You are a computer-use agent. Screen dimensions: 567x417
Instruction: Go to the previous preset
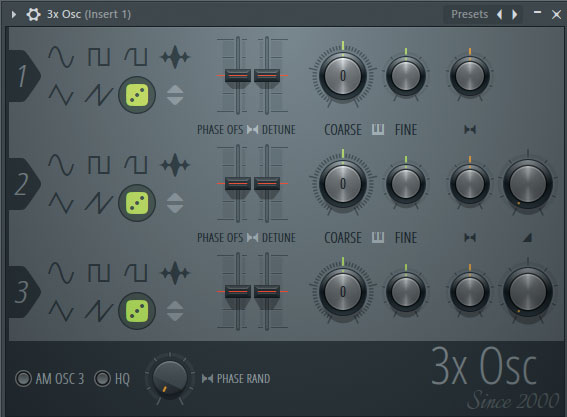point(499,14)
